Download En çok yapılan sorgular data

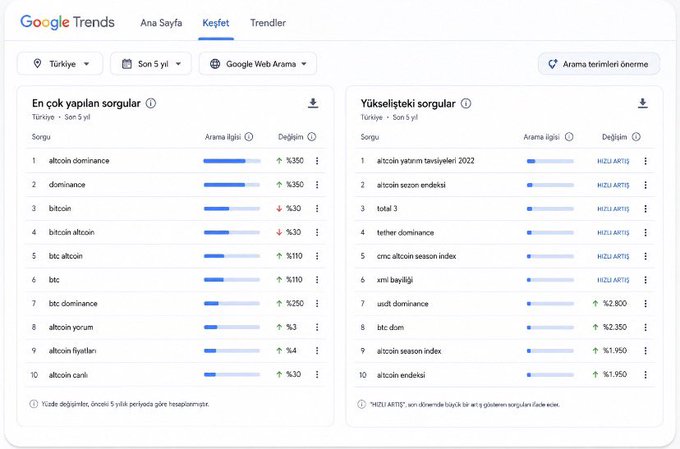click(313, 103)
